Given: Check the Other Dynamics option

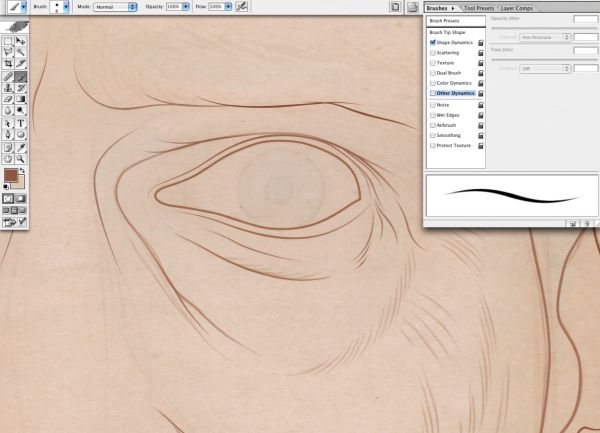Looking at the screenshot, I should pyautogui.click(x=433, y=93).
